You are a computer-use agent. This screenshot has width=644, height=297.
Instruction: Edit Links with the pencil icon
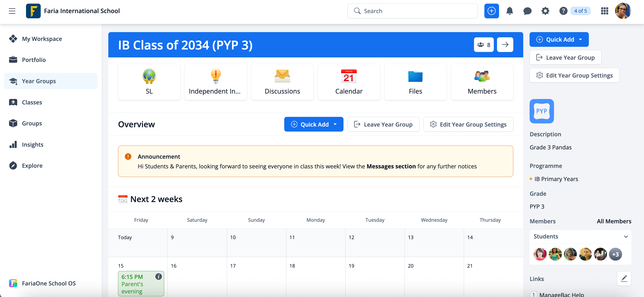click(x=624, y=278)
